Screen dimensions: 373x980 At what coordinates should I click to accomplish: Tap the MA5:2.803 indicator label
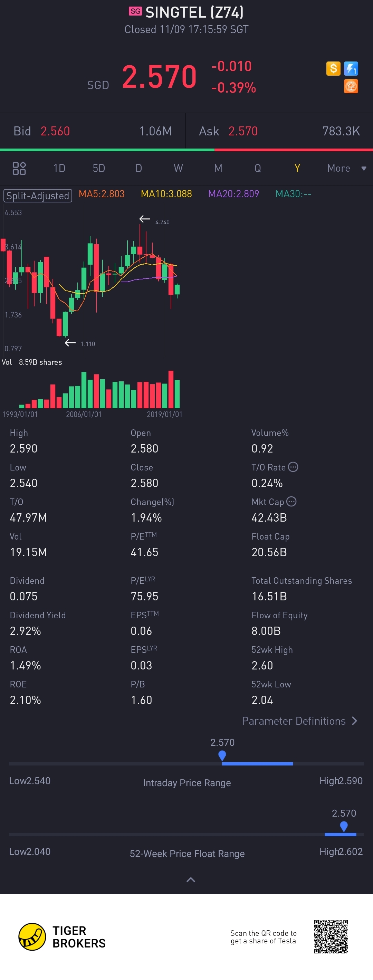(x=102, y=194)
